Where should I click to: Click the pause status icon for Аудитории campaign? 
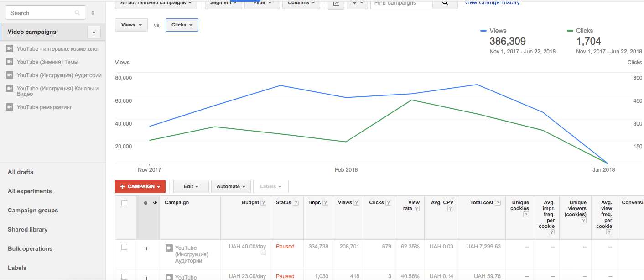pyautogui.click(x=145, y=248)
